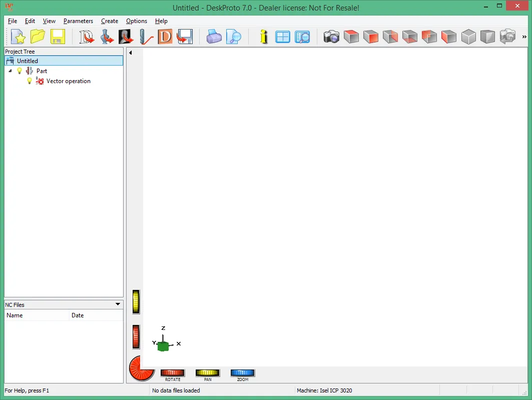Click the orange D calculate toolpaths icon

pos(165,37)
